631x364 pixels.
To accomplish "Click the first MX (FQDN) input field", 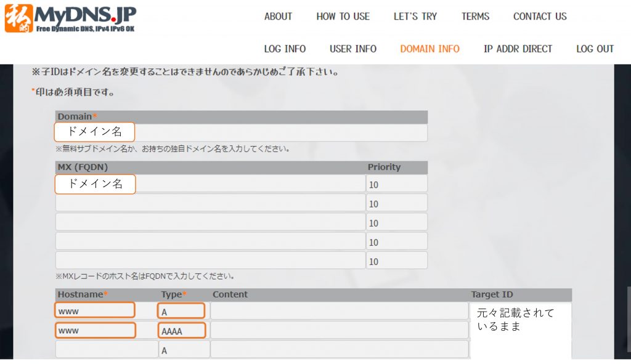I will coord(211,184).
